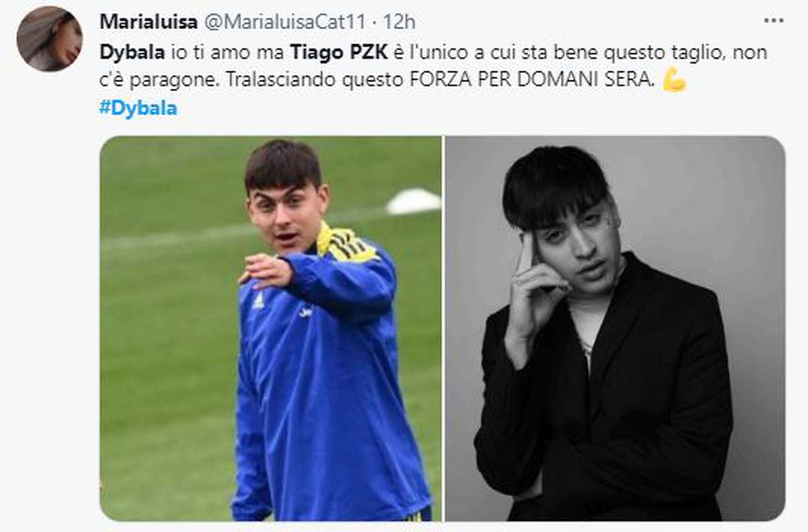
Task: Open right black-and-white portrait photo
Action: [615, 329]
